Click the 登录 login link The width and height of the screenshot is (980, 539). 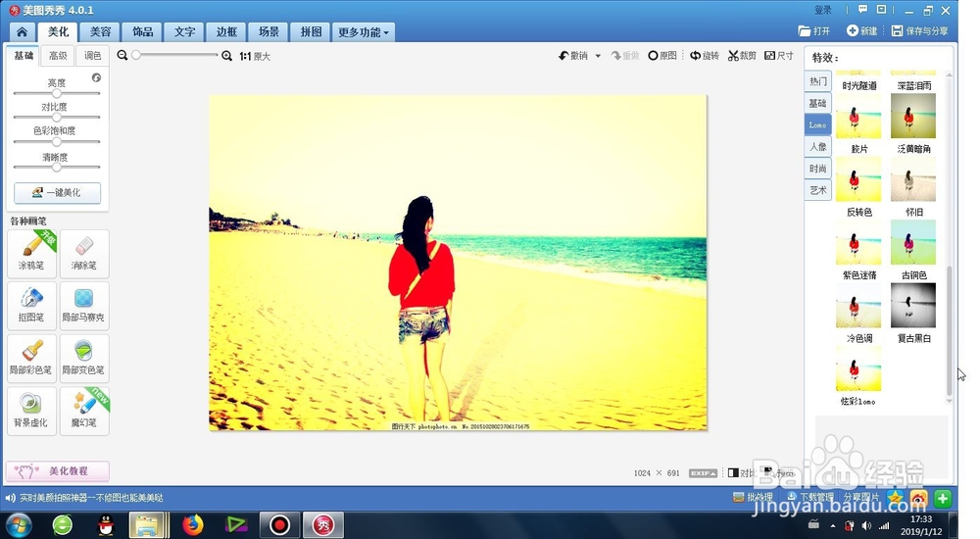click(x=822, y=10)
